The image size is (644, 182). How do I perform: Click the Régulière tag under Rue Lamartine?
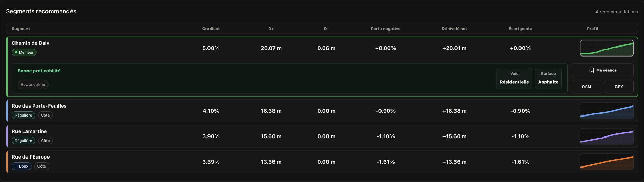(23, 141)
